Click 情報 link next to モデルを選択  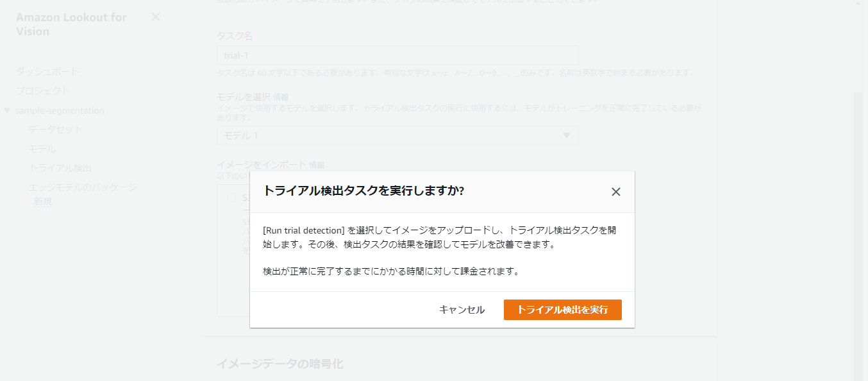(x=281, y=97)
